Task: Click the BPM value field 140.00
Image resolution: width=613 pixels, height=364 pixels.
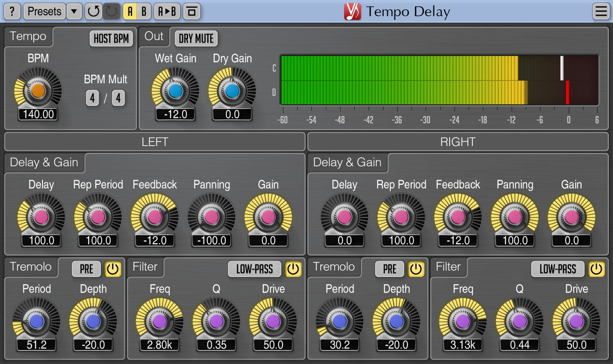Action: coord(39,114)
